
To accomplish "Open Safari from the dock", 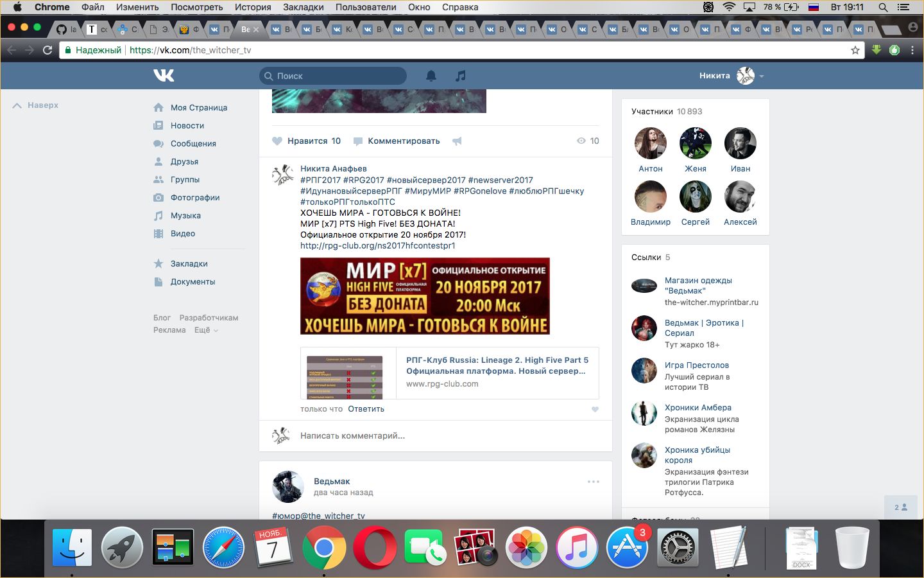I will pos(223,548).
